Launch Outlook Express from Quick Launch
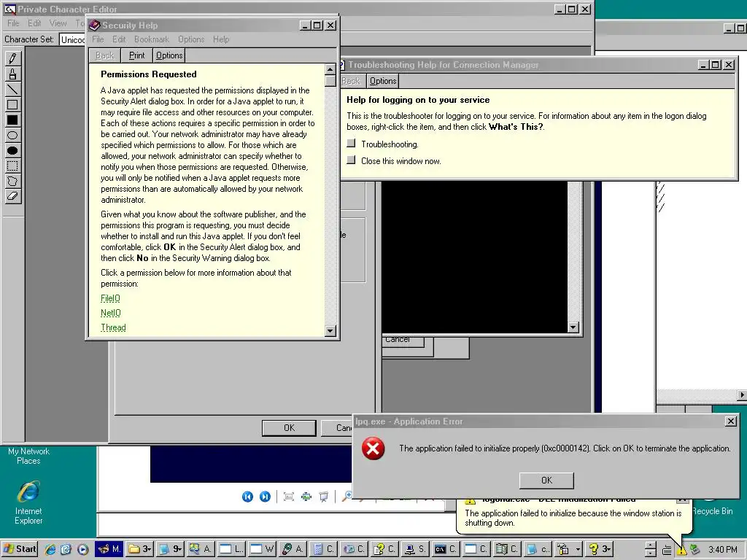Screen dimensions: 747x560 pos(66,549)
